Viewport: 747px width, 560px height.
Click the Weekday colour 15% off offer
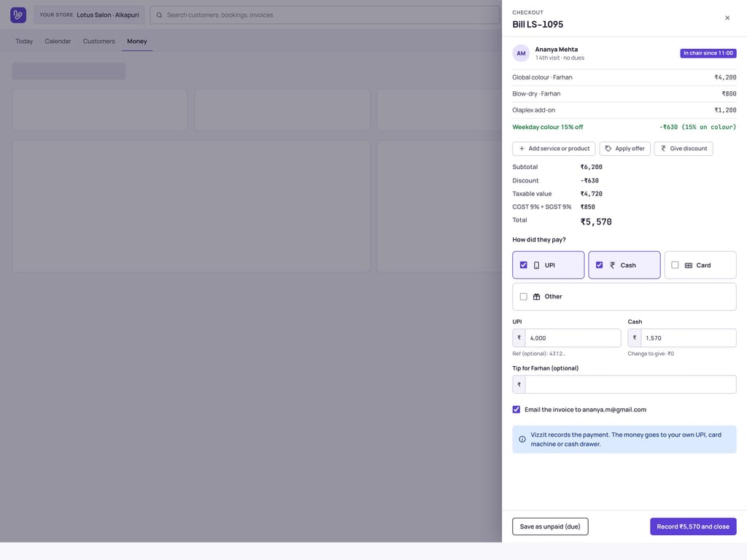coord(624,127)
